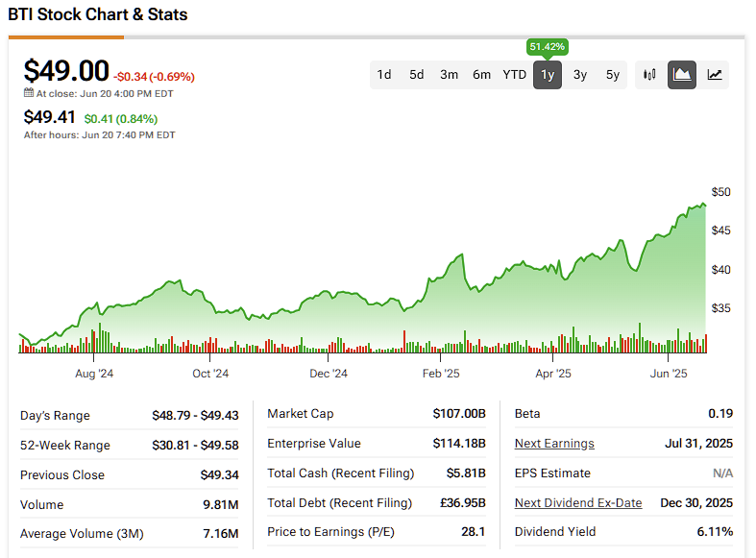Click the Oct '24 axis marker
This screenshot has width=756, height=558.
point(210,374)
